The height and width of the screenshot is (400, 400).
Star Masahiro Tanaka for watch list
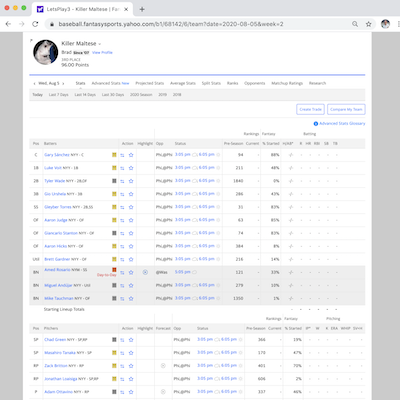tap(131, 353)
